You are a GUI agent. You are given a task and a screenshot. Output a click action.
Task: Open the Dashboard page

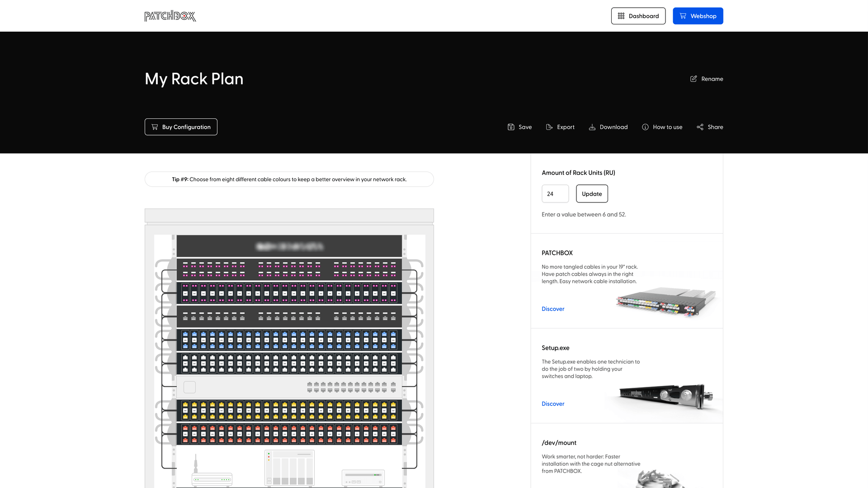(x=638, y=16)
